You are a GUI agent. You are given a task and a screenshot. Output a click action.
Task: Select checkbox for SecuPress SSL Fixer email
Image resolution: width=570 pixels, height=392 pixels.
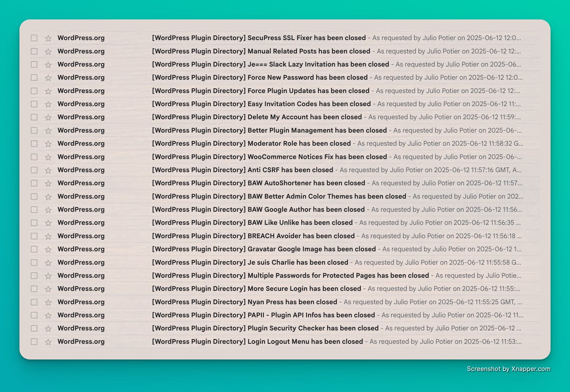coord(34,38)
